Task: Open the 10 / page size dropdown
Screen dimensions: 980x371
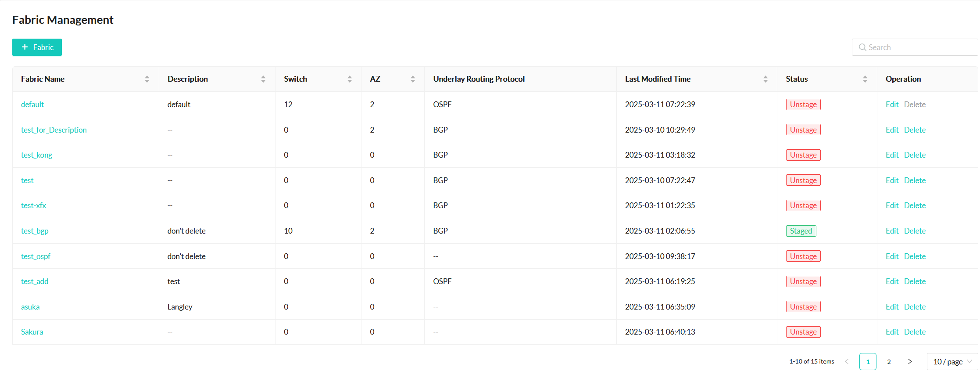Action: tap(952, 361)
